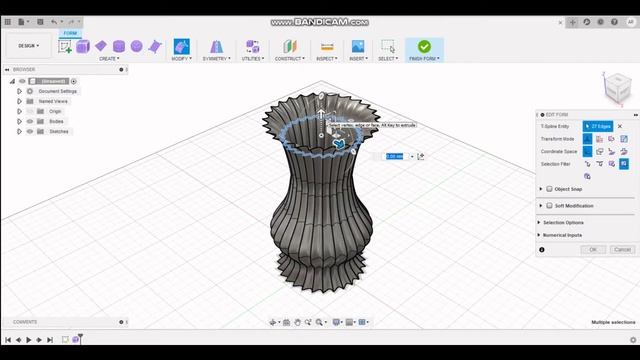
Task: Toggle visibility of Sketches folder
Action: point(30,131)
